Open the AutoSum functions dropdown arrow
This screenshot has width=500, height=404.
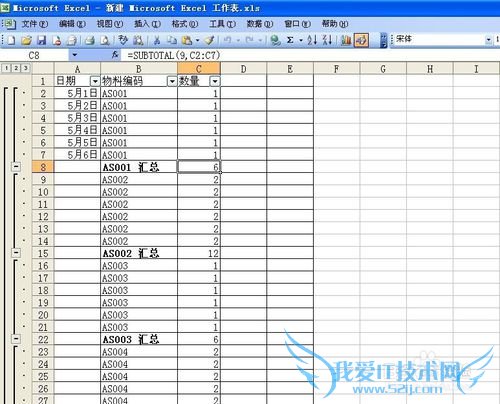301,40
